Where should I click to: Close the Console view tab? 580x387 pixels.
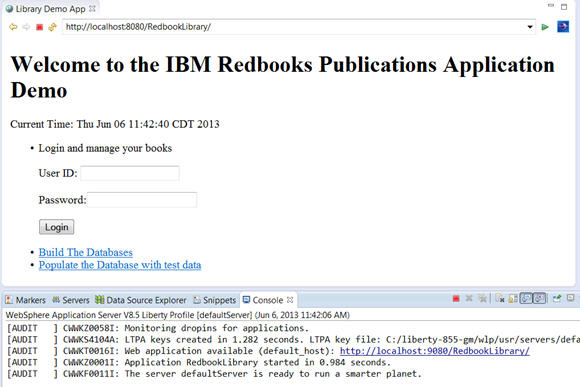tap(290, 300)
